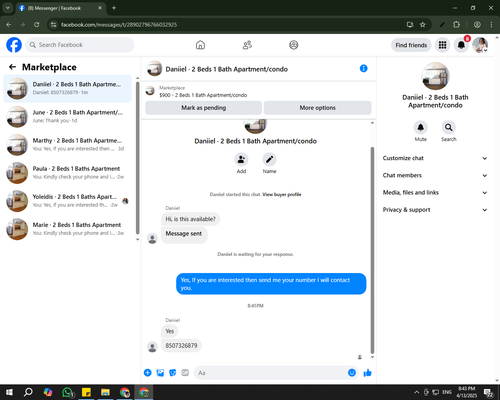Screen dimensions: 500x400
Task: Open the Windows notification center icon
Action: pyautogui.click(x=488, y=392)
